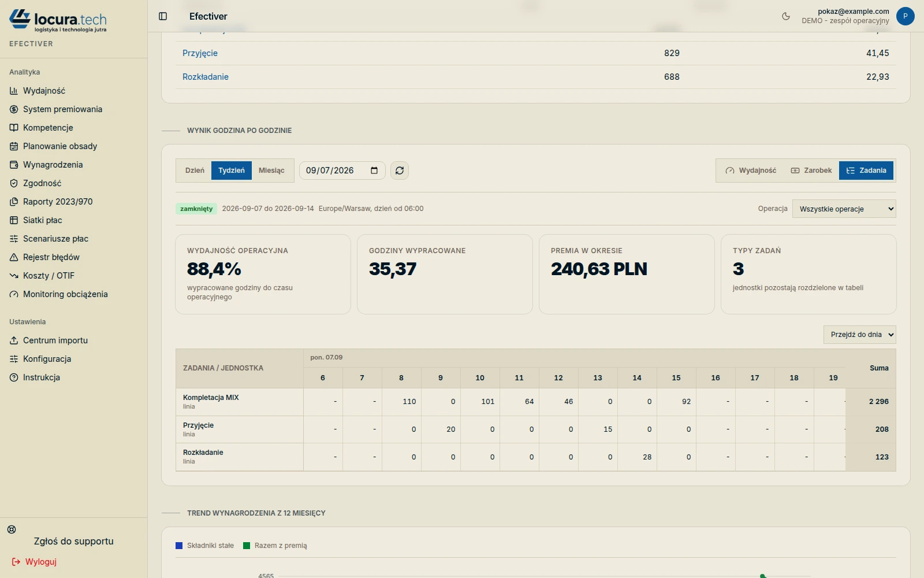Click Zgłoś do supportu
Screen dimensions: 924x578
(73, 541)
